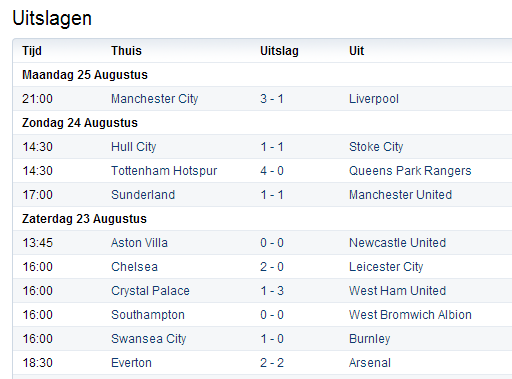Select the Hull City team link
Screen dimensions: 512x379
point(134,147)
